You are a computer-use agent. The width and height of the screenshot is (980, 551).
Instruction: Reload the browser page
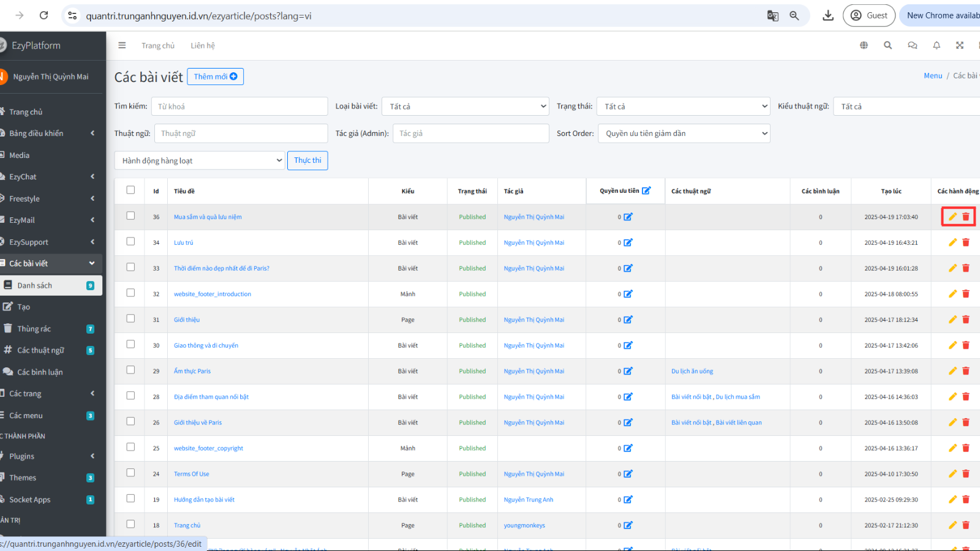43,15
